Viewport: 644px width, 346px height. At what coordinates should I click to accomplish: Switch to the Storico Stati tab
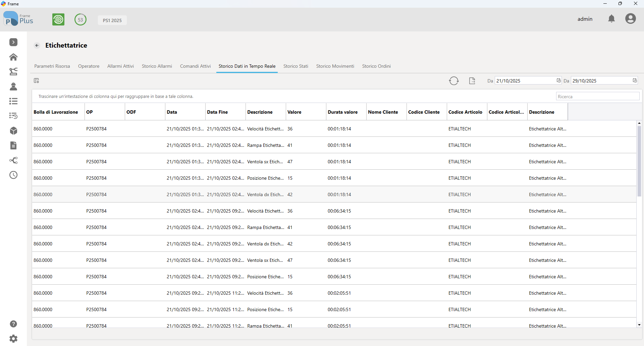(296, 66)
